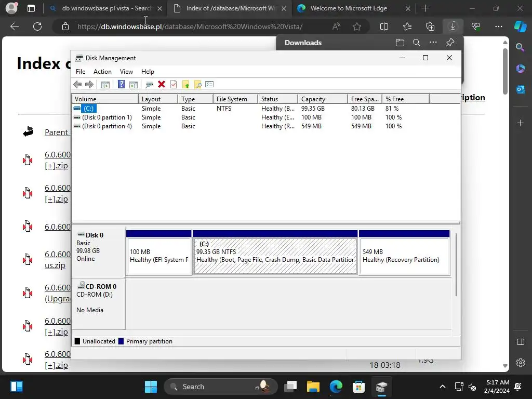Open Microsoft Store from the taskbar
532x399 pixels.
358,387
